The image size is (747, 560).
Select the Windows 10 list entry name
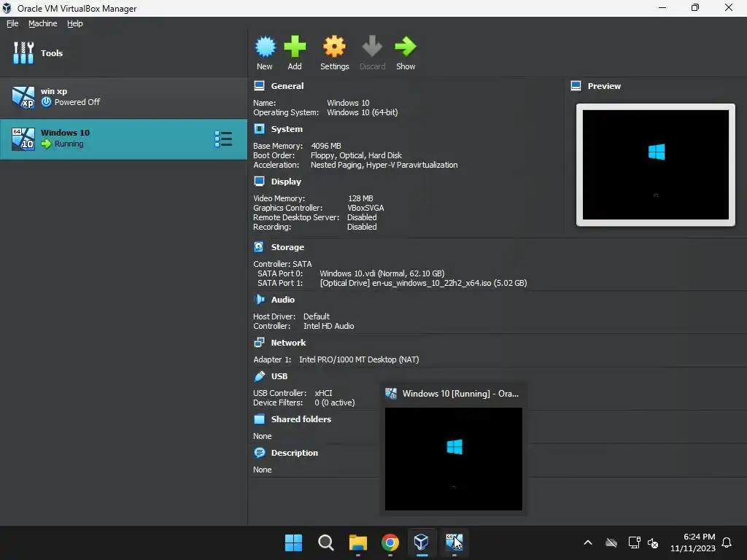65,133
